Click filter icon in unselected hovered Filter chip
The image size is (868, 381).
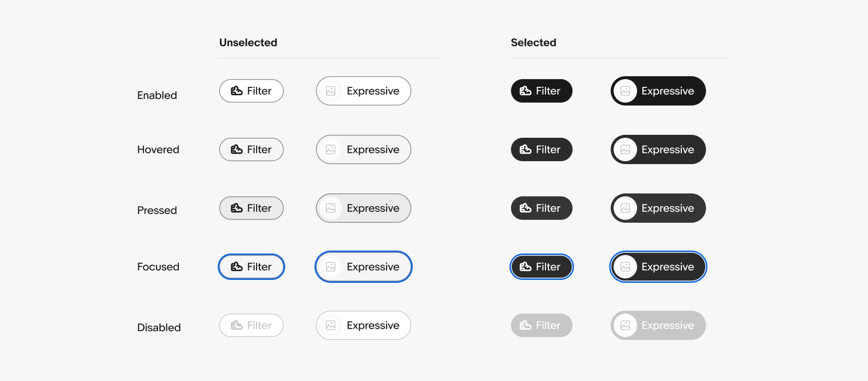click(x=237, y=149)
